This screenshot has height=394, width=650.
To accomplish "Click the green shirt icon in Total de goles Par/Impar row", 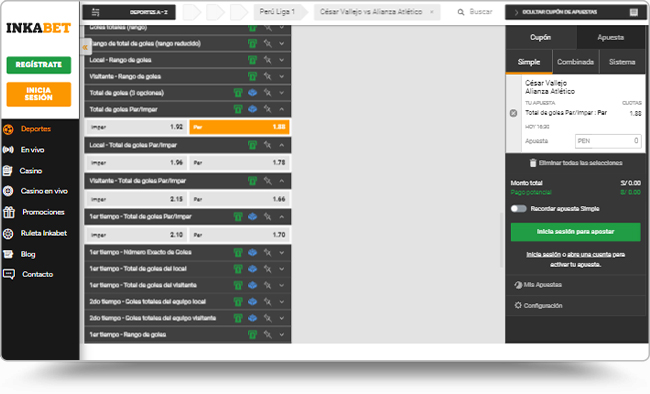I will (238, 109).
